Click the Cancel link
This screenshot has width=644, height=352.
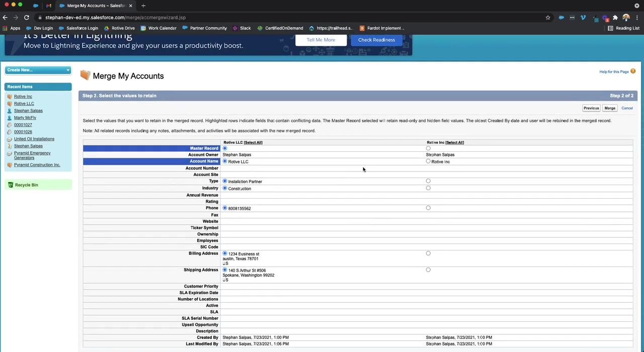click(627, 108)
